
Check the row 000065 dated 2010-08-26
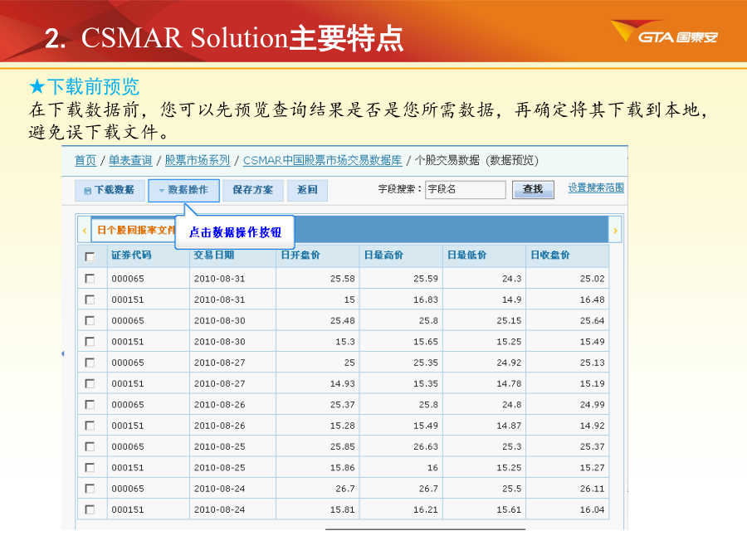pos(90,404)
